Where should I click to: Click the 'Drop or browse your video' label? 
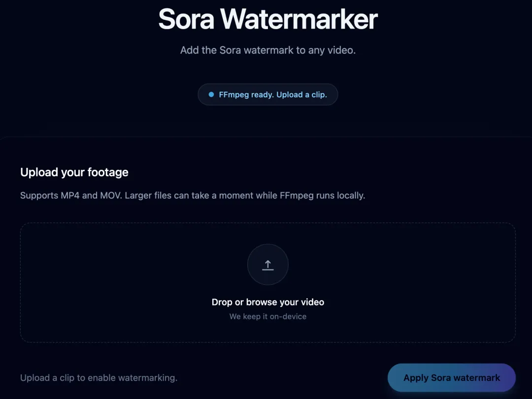[267, 302]
